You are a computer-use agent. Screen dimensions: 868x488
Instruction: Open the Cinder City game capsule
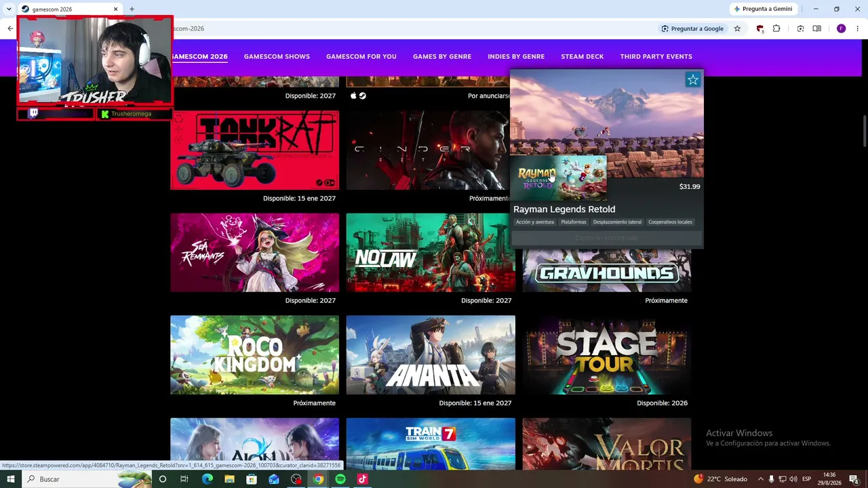click(428, 150)
